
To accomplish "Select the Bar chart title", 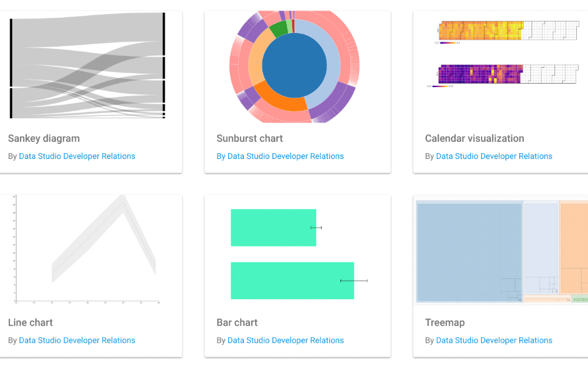I will pyautogui.click(x=237, y=323).
